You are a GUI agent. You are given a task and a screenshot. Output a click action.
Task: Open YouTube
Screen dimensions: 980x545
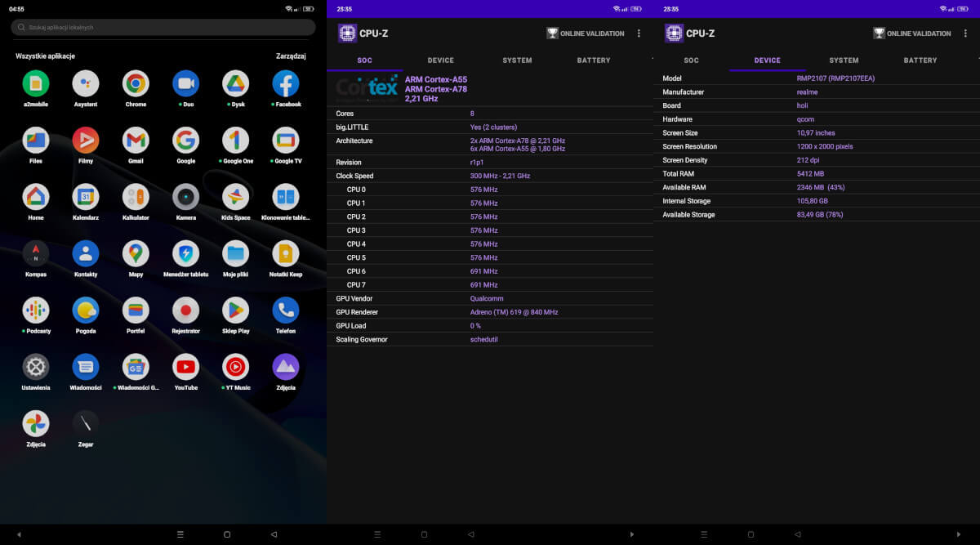pyautogui.click(x=185, y=366)
